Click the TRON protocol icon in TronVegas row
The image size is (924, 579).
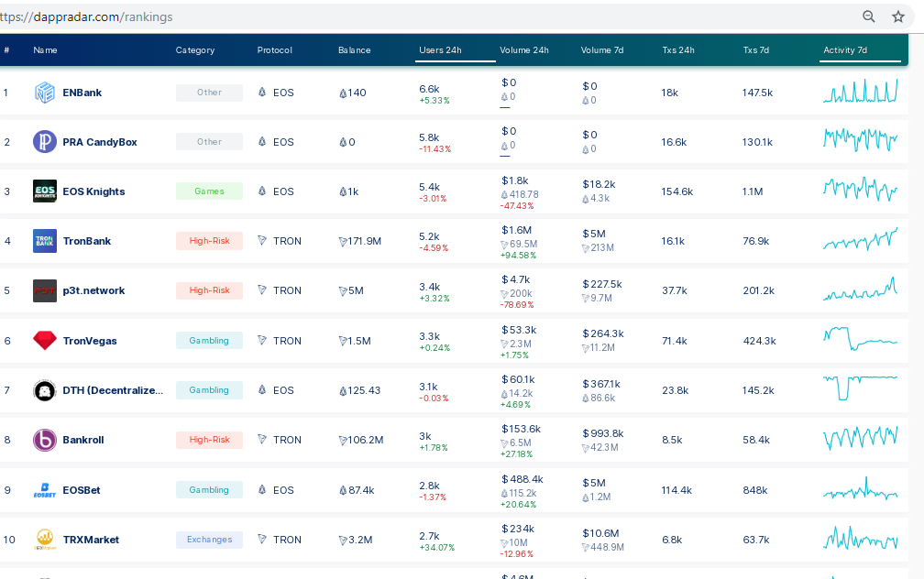click(262, 340)
